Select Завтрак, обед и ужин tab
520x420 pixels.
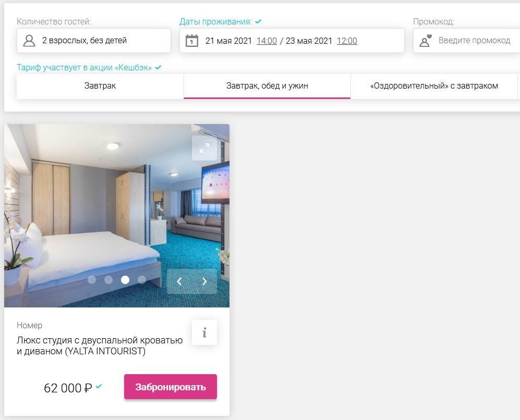[x=267, y=86]
